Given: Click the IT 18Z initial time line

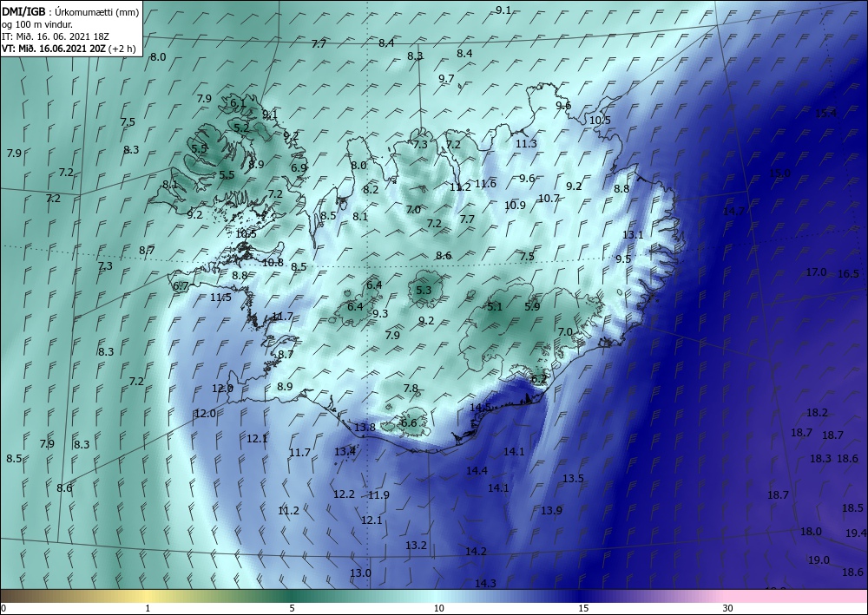Looking at the screenshot, I should (x=56, y=36).
